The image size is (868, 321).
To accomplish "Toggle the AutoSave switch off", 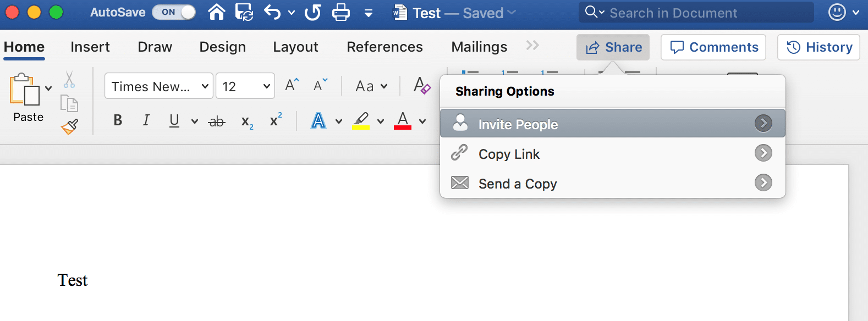I will (174, 12).
